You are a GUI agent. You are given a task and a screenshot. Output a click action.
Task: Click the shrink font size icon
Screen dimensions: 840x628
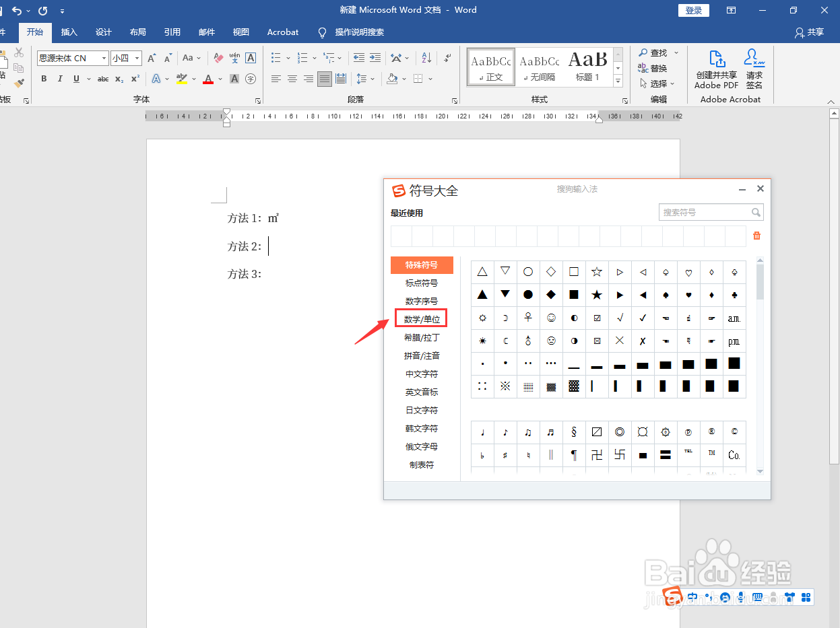[x=168, y=59]
